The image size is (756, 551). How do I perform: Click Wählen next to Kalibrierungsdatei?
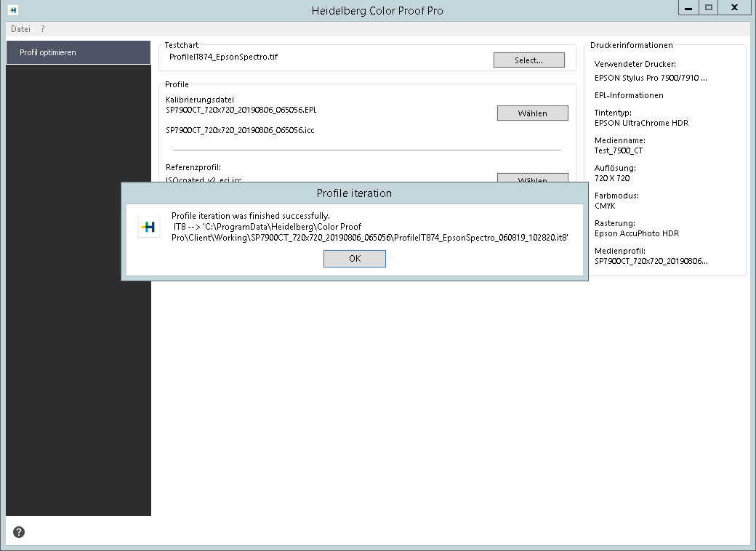click(x=532, y=113)
